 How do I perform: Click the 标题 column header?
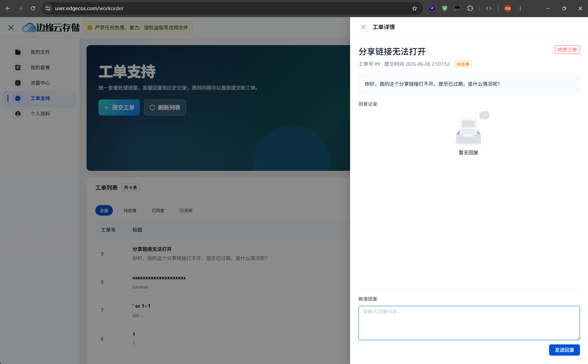(x=137, y=230)
